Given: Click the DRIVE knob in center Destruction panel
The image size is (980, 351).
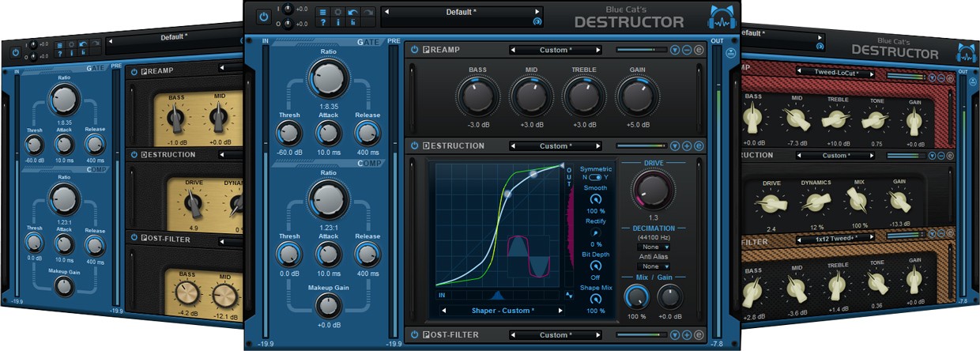Looking at the screenshot, I should (x=652, y=191).
